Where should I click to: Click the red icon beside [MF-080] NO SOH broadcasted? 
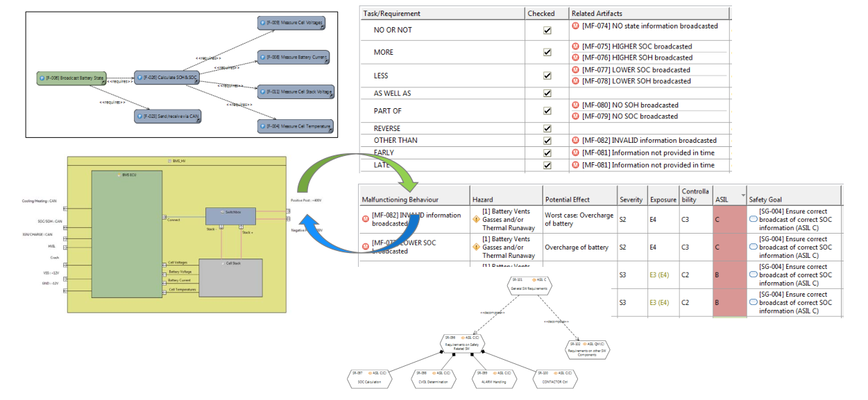[x=575, y=105]
